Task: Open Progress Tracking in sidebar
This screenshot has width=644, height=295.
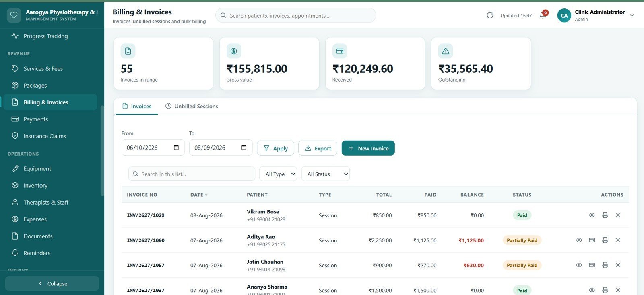Action: (x=50, y=36)
